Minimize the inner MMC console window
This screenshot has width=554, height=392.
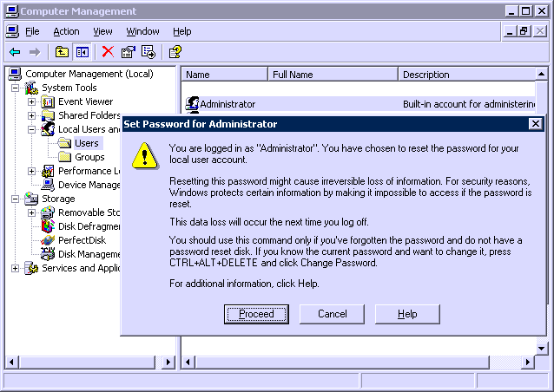(510, 31)
